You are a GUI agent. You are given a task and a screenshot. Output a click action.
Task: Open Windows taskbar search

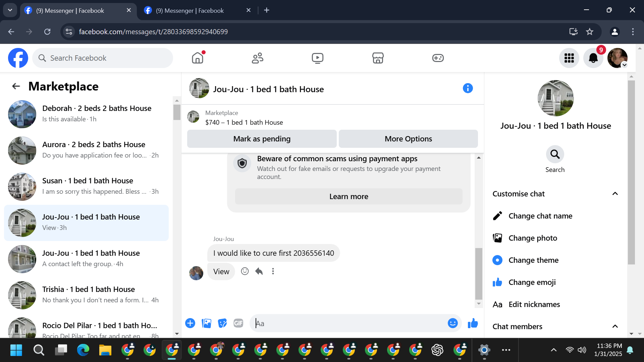[x=39, y=350]
